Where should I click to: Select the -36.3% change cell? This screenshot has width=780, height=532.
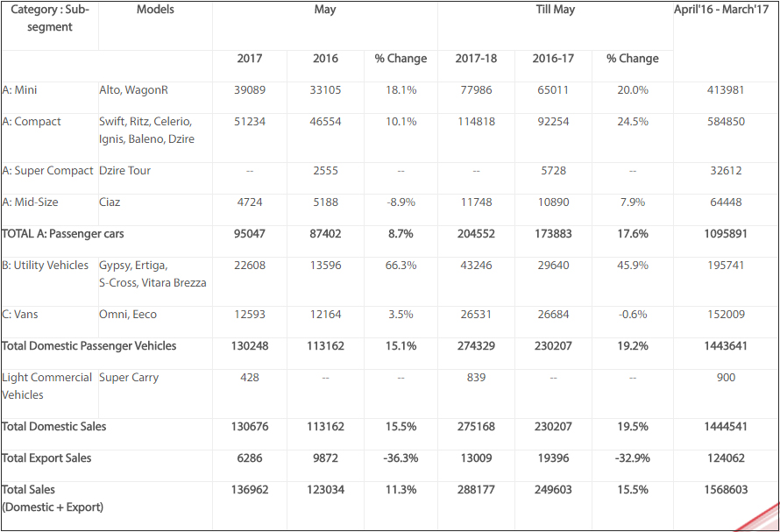point(401,458)
